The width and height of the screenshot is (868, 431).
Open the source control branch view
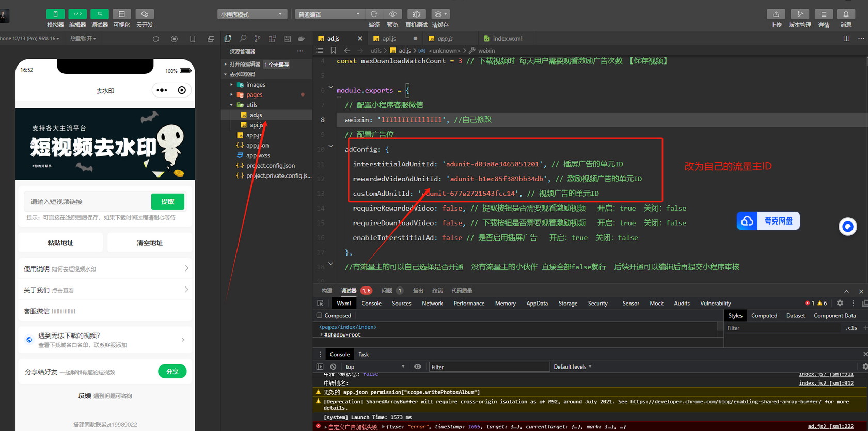pyautogui.click(x=258, y=39)
